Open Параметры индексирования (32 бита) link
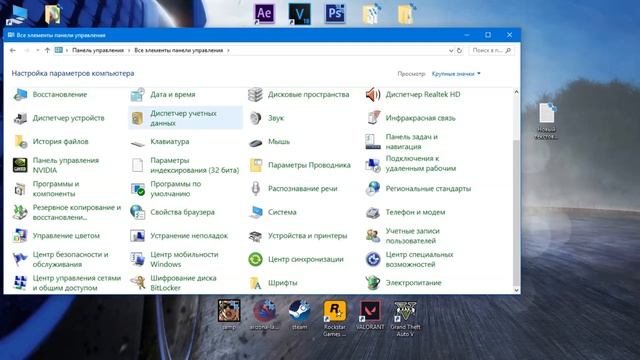Viewport: 640px width, 360px height. tap(195, 165)
